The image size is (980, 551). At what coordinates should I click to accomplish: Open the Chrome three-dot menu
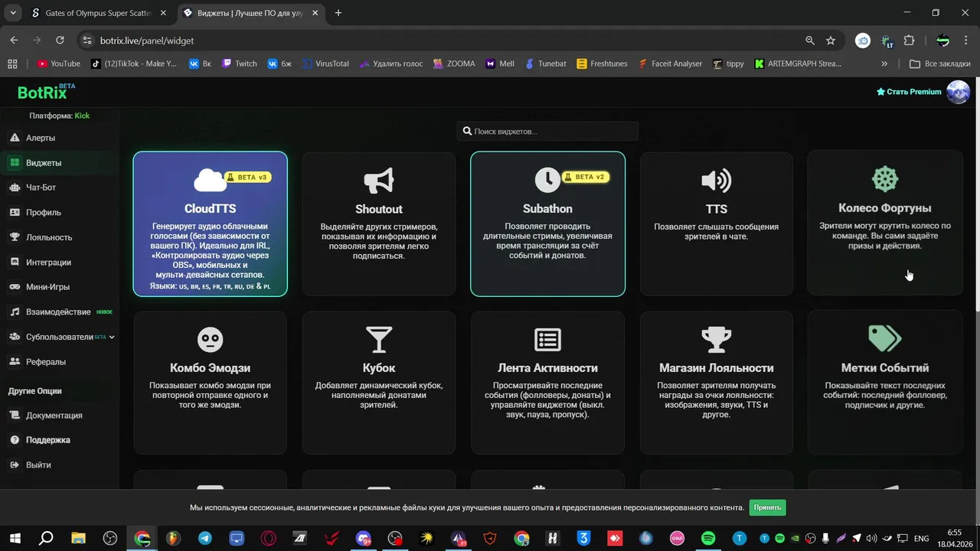pyautogui.click(x=967, y=41)
